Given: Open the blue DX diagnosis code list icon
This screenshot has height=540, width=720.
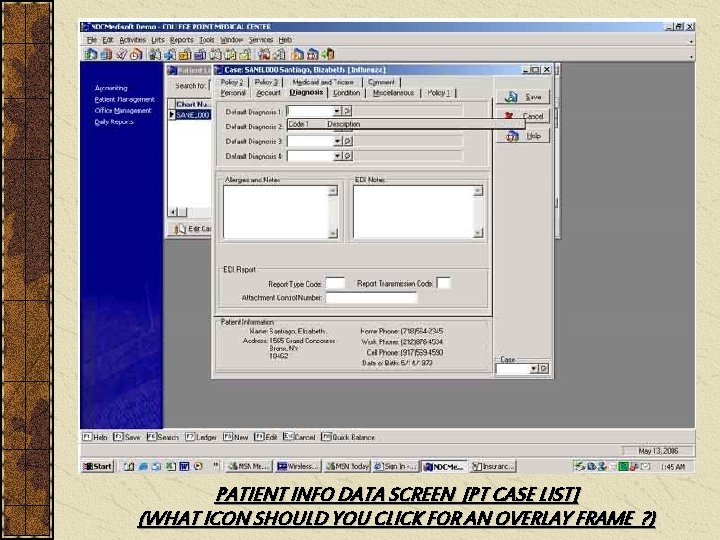Looking at the screenshot, I should (200, 55).
